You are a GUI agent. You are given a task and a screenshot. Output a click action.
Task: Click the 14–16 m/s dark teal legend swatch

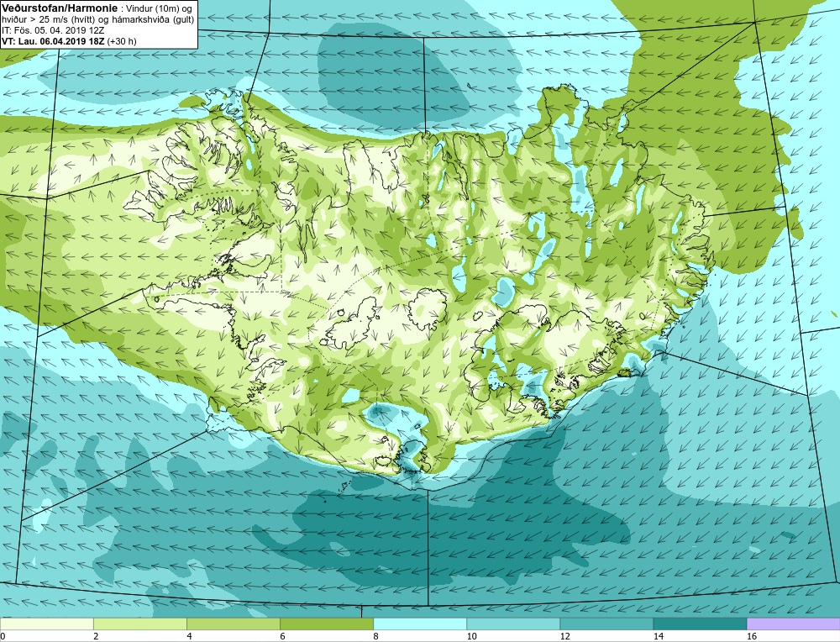(700, 624)
